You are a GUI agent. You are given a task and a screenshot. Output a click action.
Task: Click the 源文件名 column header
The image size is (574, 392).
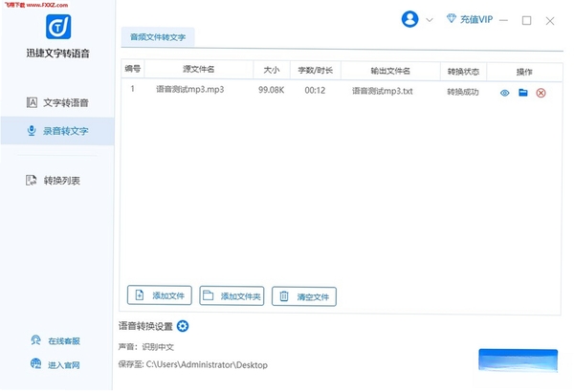(x=199, y=69)
